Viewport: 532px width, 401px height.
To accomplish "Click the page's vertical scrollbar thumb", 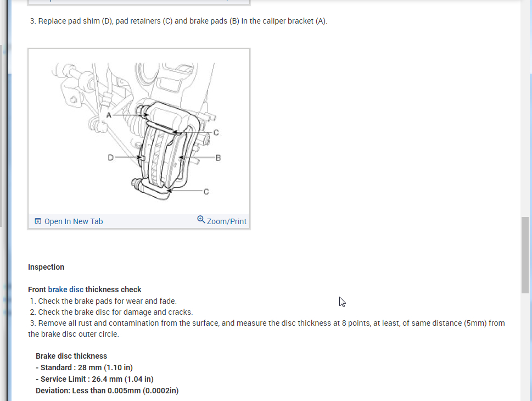I will [x=525, y=255].
